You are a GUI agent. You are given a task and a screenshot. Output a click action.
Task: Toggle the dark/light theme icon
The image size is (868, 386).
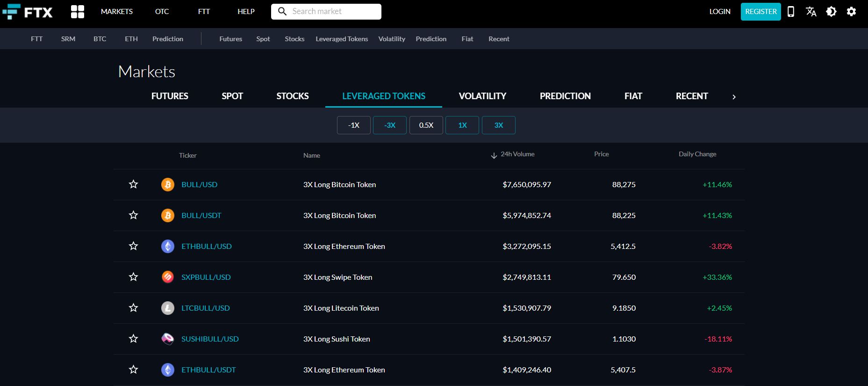click(831, 12)
